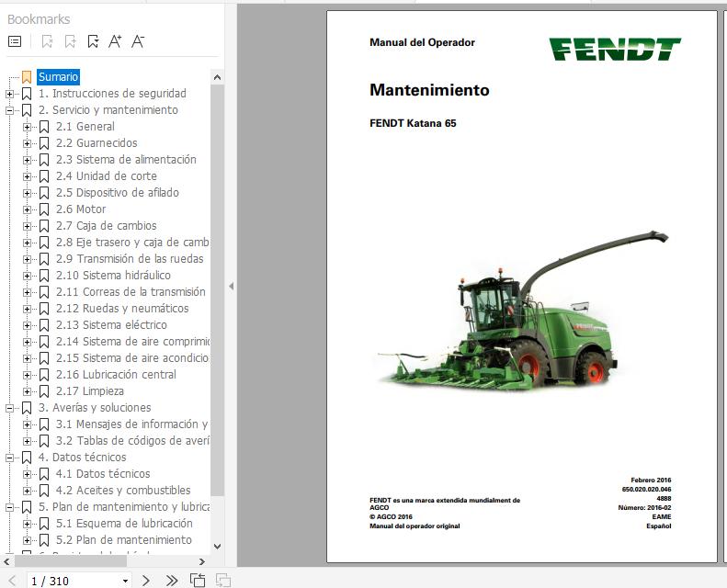Viewport: 727px width, 588px height.
Task: Open 2.15 Sistema de aire acondicionado bookmark
Action: pos(132,358)
